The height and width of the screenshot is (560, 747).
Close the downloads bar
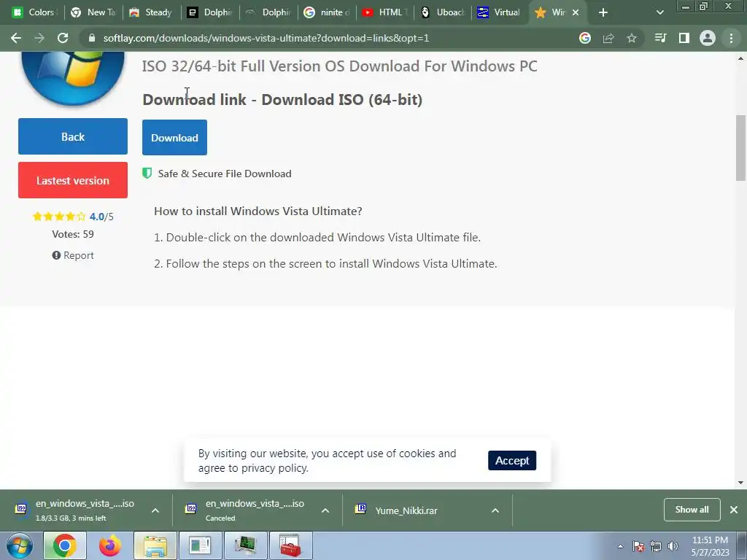734,510
